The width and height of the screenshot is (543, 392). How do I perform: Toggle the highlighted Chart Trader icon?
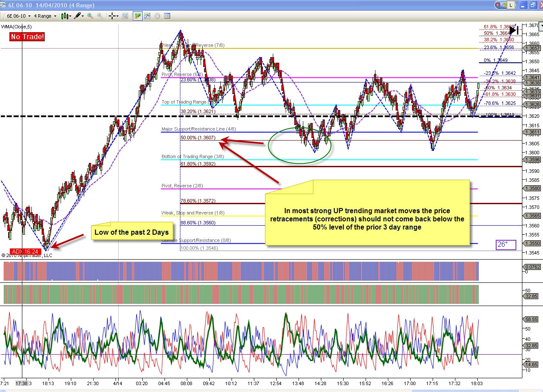(x=137, y=16)
